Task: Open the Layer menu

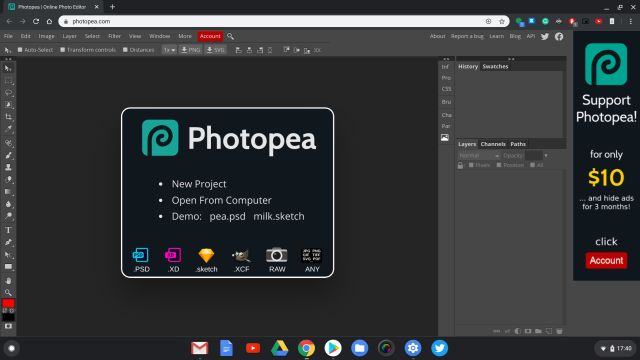Action: point(69,36)
